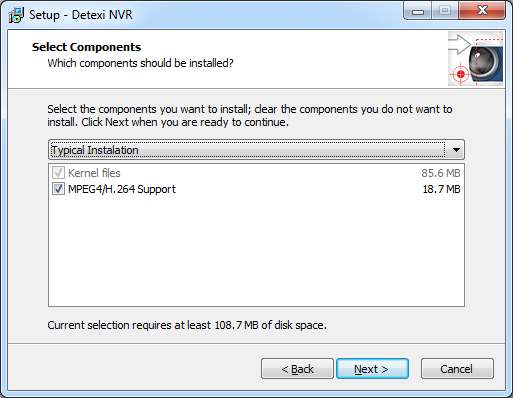
Task: Select the Kernel files list entry
Action: (x=256, y=173)
